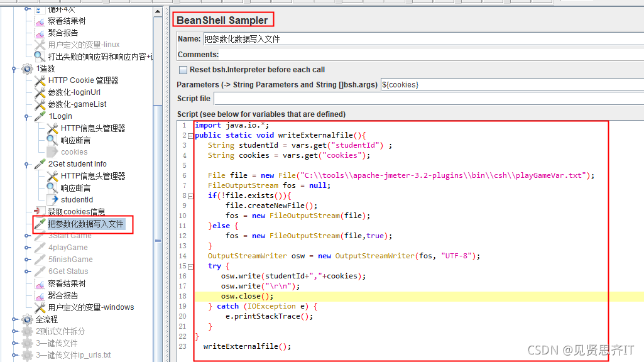Click the tree panel vertical scrollbar
Image resolution: width=644 pixels, height=362 pixels.
tap(158, 189)
